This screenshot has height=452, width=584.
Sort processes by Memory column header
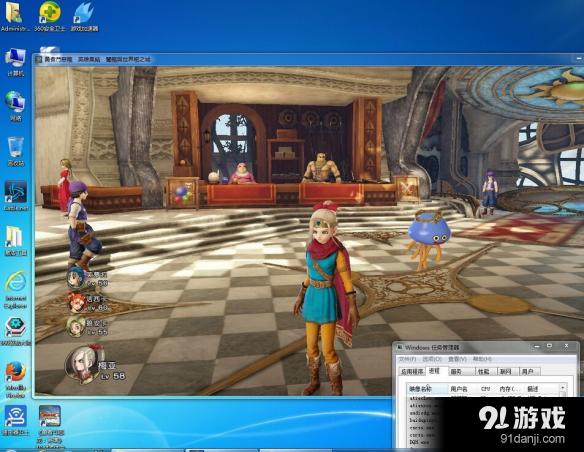coord(510,389)
